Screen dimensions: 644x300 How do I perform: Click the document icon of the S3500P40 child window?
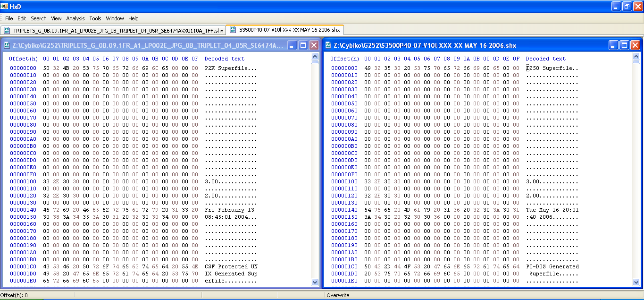click(x=328, y=45)
